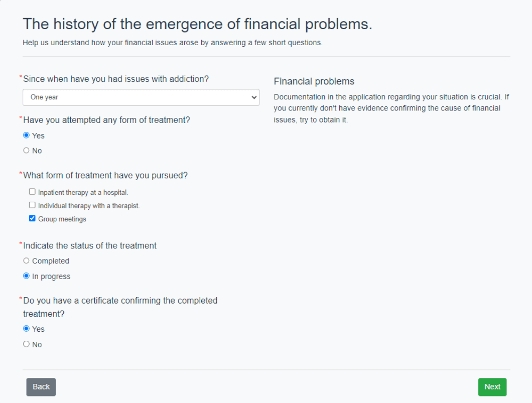Viewport: 532px width, 403px height.
Task: Click the documentation advice paragraph on the right
Action: pos(391,108)
